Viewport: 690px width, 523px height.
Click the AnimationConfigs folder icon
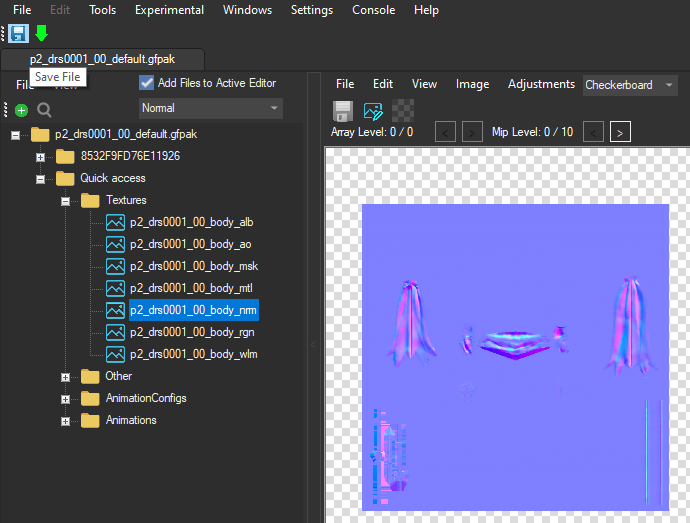click(90, 398)
